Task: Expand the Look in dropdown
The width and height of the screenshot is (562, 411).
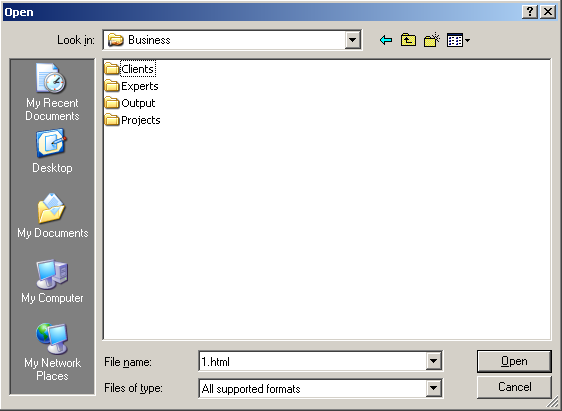Action: tap(353, 40)
